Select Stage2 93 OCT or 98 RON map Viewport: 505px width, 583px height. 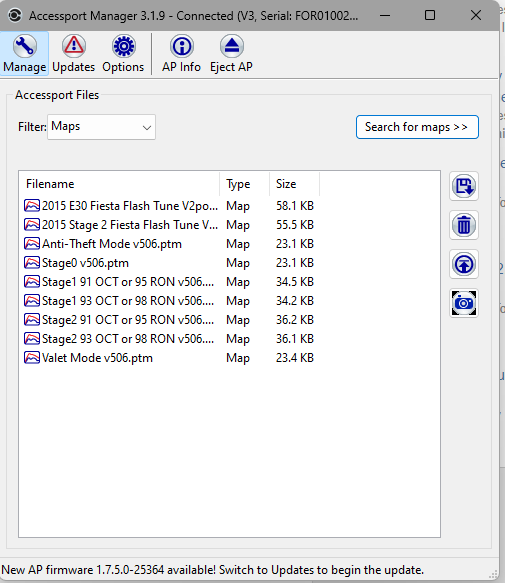(170, 339)
